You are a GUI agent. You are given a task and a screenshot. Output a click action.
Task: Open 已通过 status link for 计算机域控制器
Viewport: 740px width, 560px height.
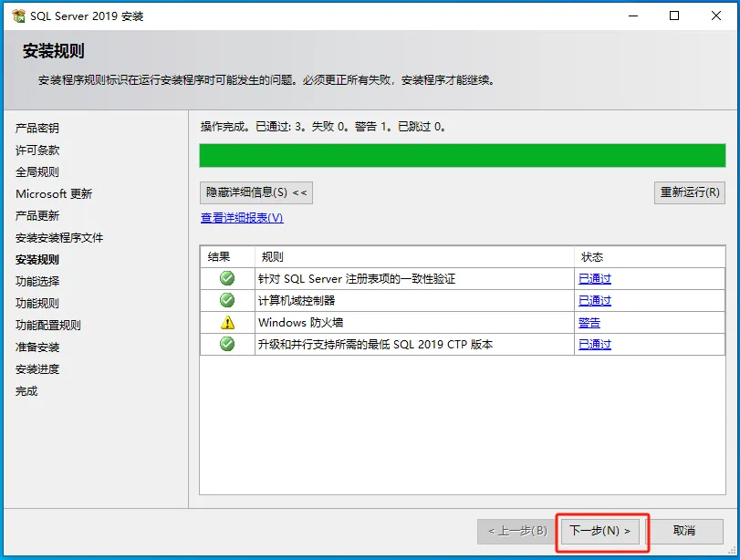(x=595, y=301)
